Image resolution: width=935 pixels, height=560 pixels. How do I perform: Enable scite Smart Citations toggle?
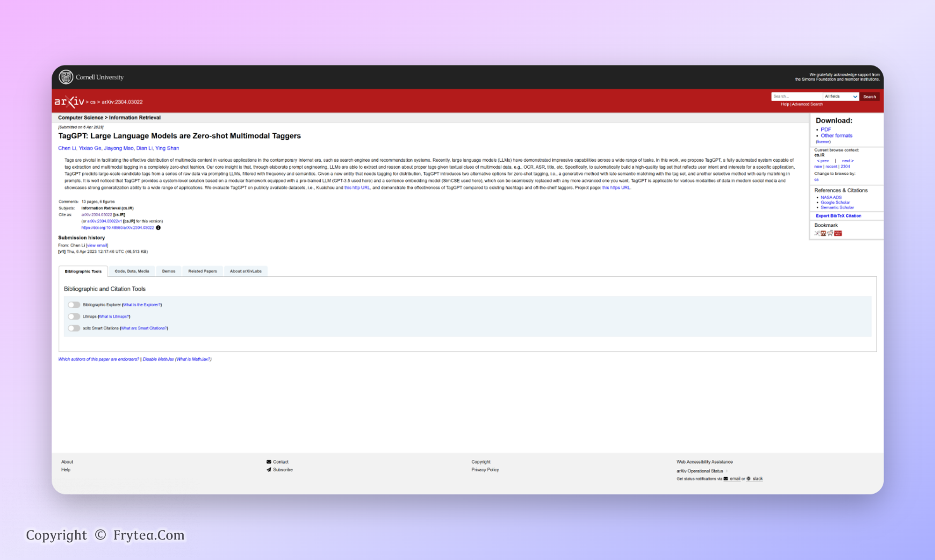click(73, 328)
